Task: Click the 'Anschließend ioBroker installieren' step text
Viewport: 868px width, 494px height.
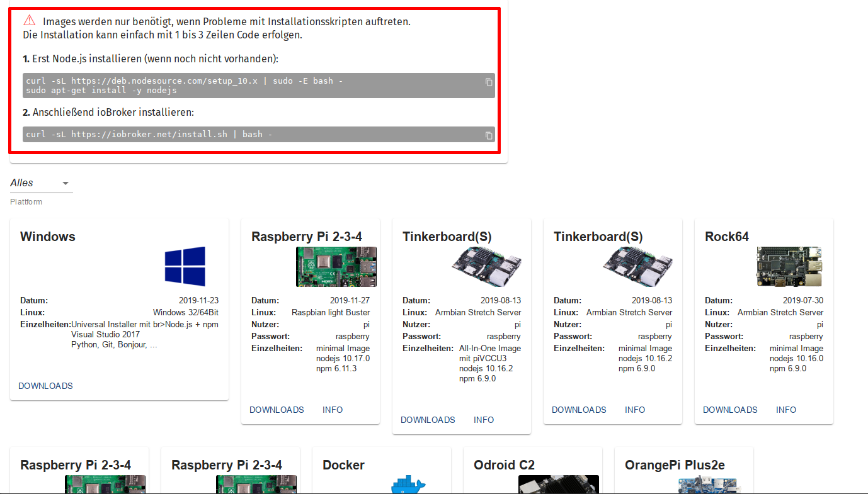Action: click(x=108, y=113)
